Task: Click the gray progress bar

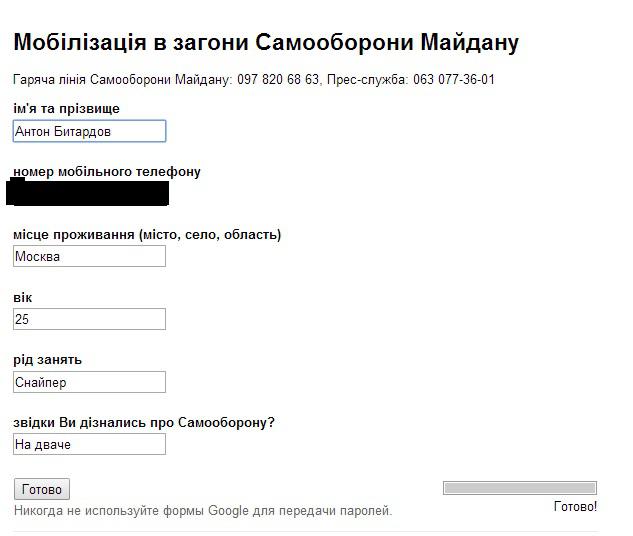Action: pos(519,488)
